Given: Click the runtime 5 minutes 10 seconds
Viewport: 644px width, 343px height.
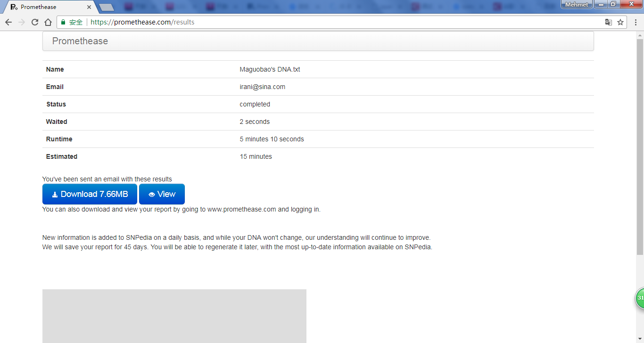Looking at the screenshot, I should click(272, 139).
